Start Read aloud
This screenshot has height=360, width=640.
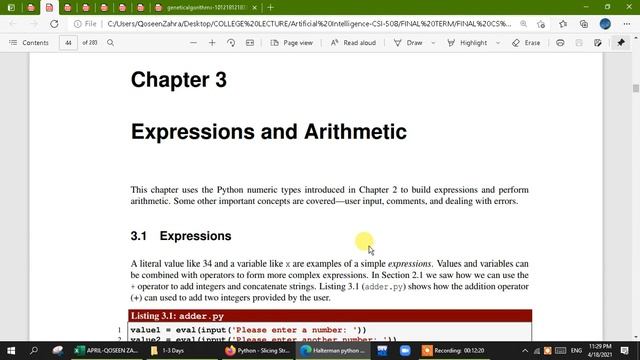pyautogui.click(x=353, y=43)
